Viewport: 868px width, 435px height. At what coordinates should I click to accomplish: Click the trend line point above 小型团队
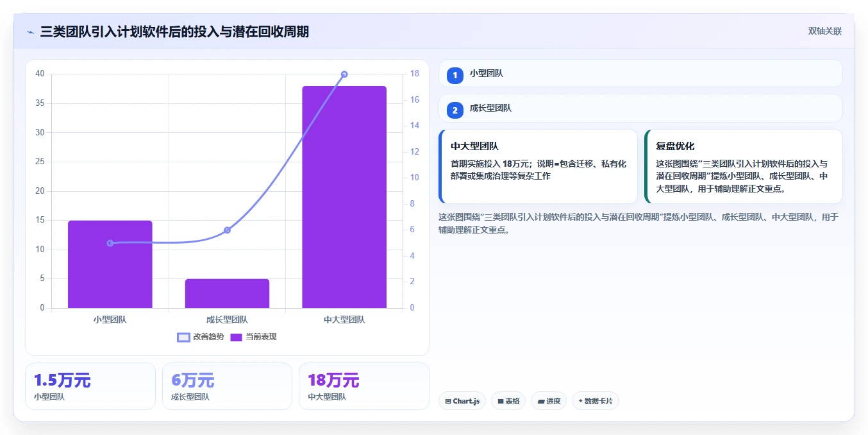(110, 243)
